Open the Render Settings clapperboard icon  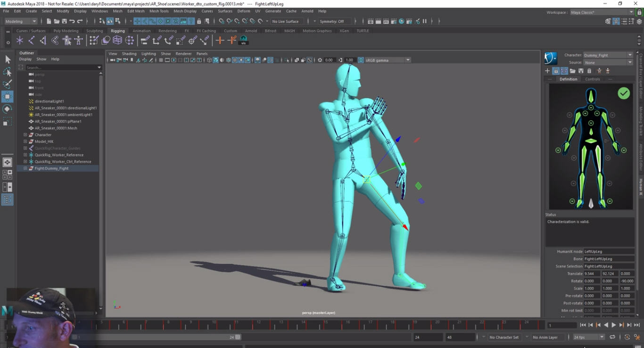coord(394,21)
